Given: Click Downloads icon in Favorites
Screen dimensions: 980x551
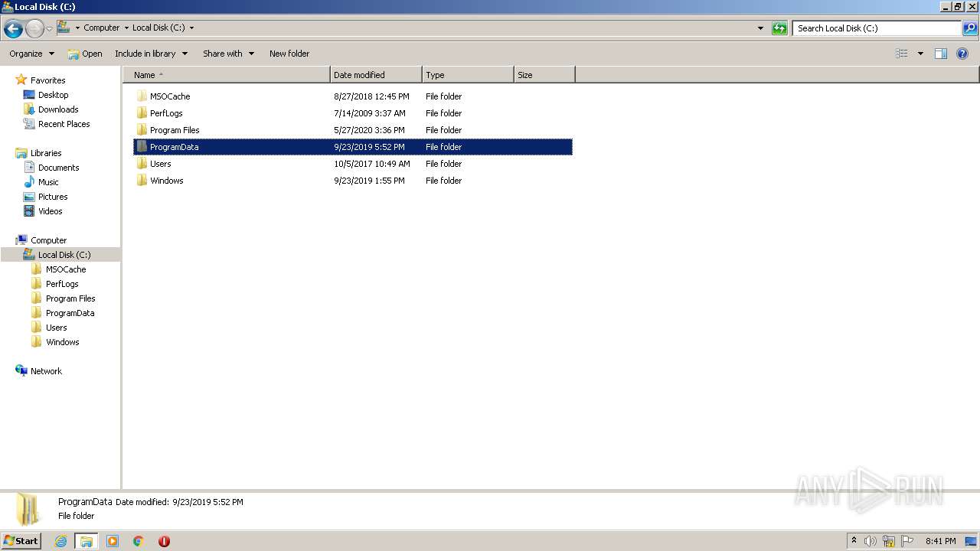Looking at the screenshot, I should pyautogui.click(x=29, y=109).
